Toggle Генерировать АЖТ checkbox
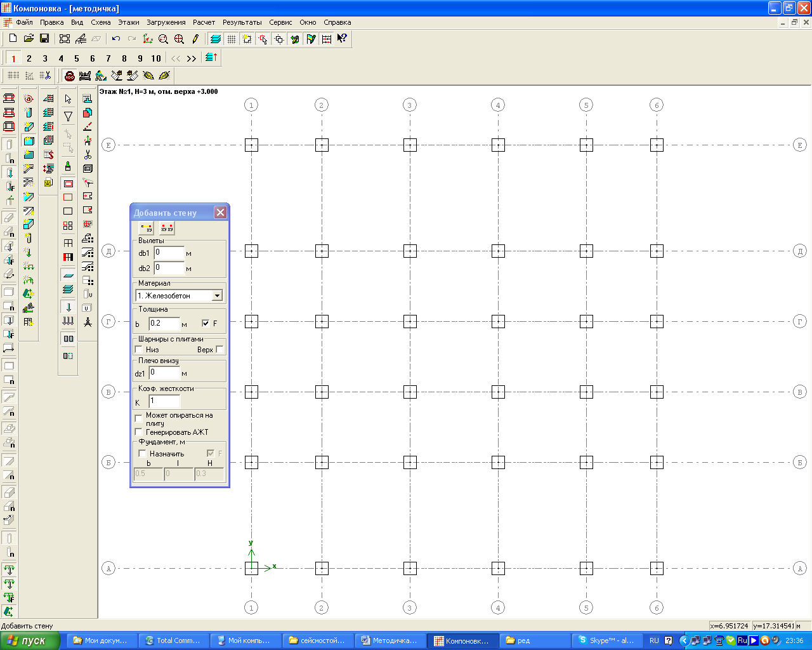812x650 pixels. tap(140, 432)
